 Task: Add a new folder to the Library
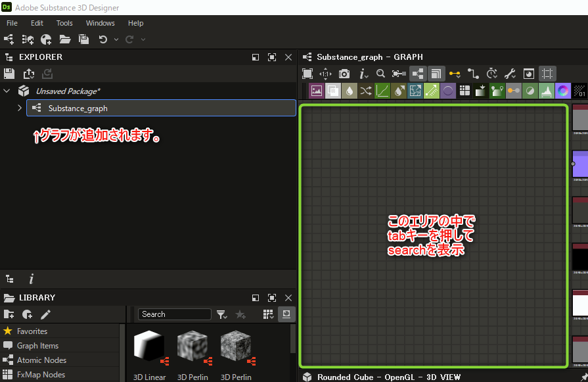point(9,314)
